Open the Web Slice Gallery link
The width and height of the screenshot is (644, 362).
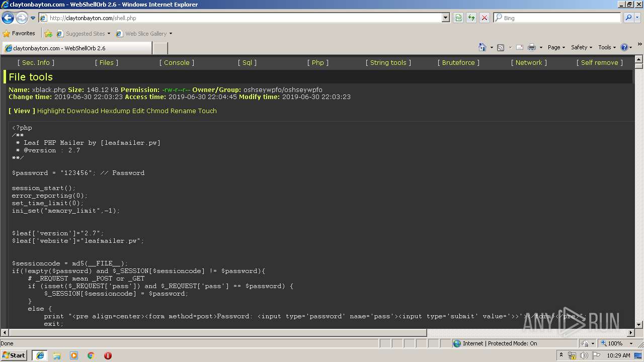point(144,34)
